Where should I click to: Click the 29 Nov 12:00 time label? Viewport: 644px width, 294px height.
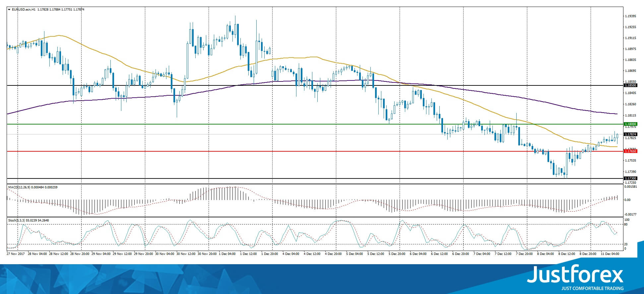coord(123,254)
